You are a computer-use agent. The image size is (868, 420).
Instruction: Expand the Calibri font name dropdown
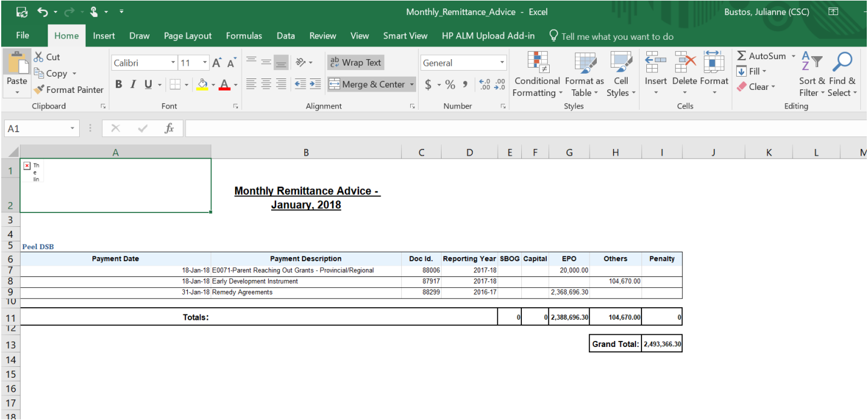[x=173, y=63]
